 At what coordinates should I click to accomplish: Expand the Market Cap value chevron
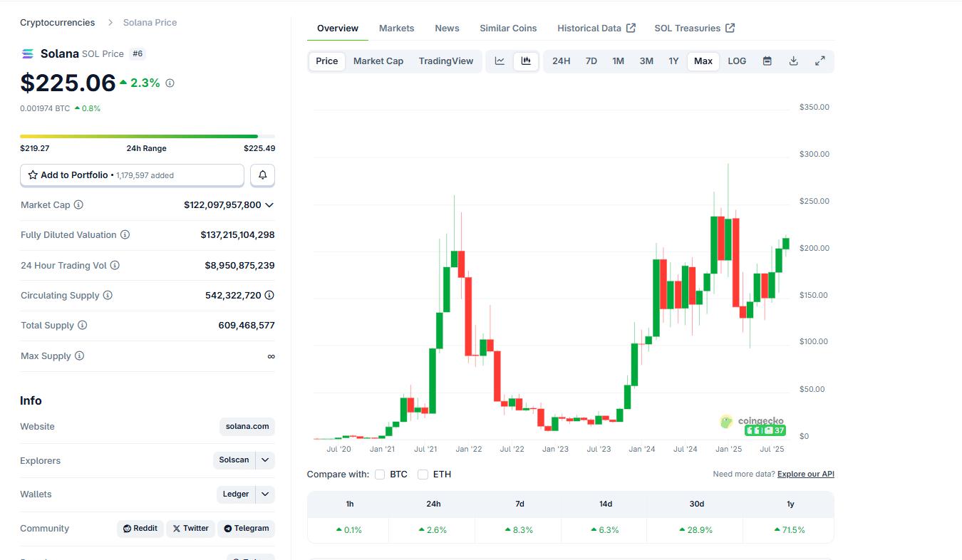(x=269, y=205)
